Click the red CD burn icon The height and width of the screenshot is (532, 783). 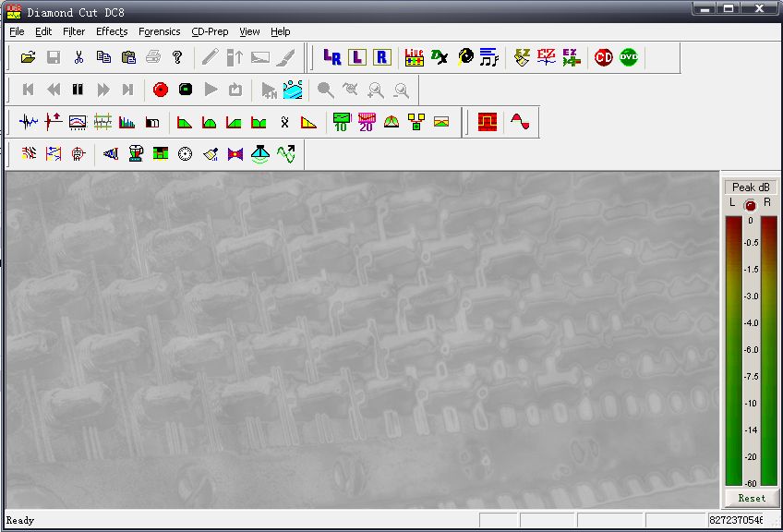603,57
